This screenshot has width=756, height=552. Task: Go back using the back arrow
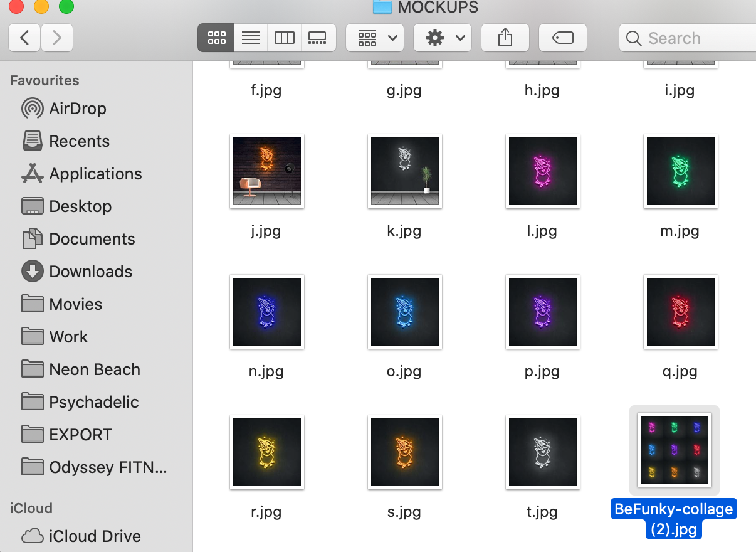pos(24,38)
